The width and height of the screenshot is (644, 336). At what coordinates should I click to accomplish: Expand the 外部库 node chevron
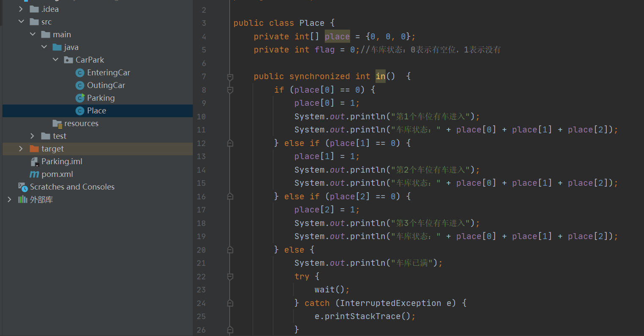point(10,199)
